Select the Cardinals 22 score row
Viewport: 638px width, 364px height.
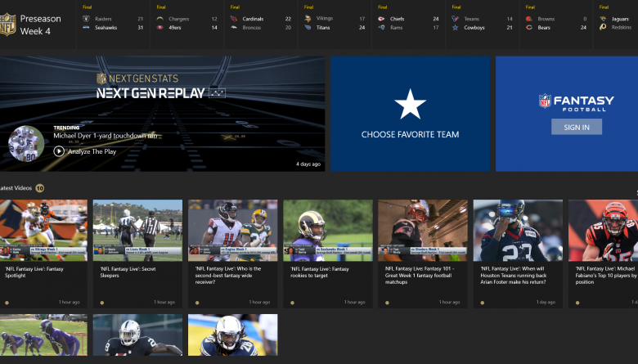tap(261, 19)
